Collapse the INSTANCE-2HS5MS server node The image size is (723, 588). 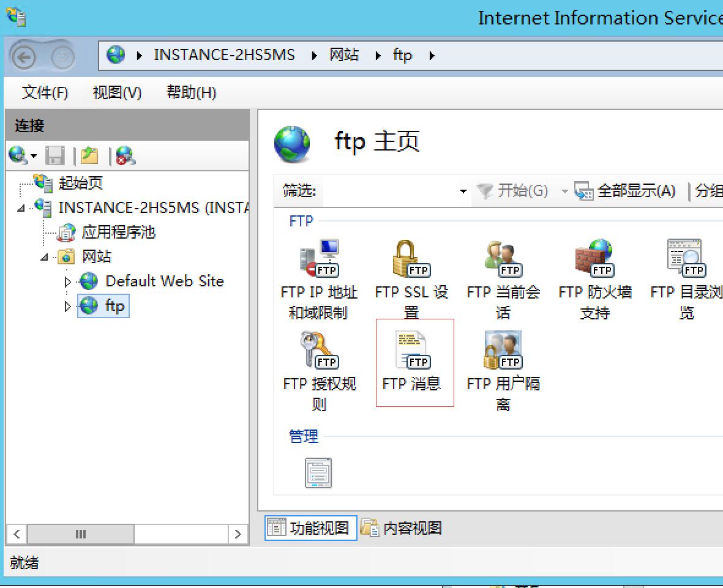pyautogui.click(x=21, y=208)
